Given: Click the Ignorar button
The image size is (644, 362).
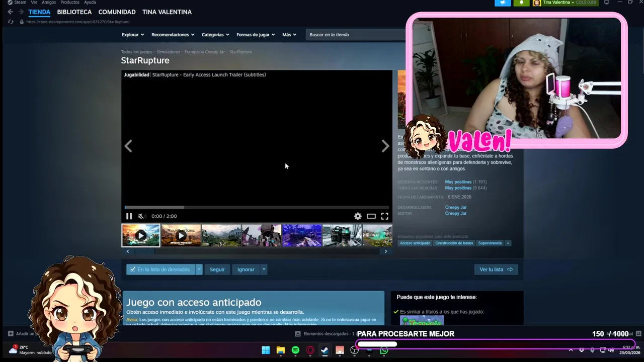Looking at the screenshot, I should (246, 269).
